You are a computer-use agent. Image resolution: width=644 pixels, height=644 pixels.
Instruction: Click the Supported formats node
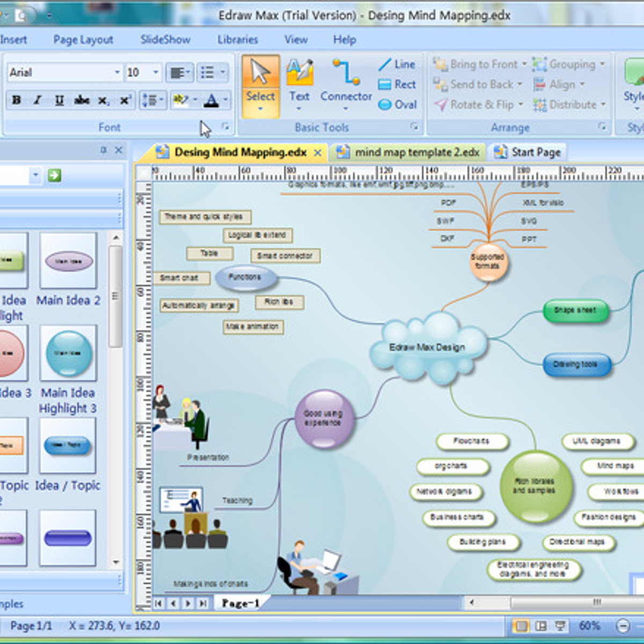click(487, 261)
